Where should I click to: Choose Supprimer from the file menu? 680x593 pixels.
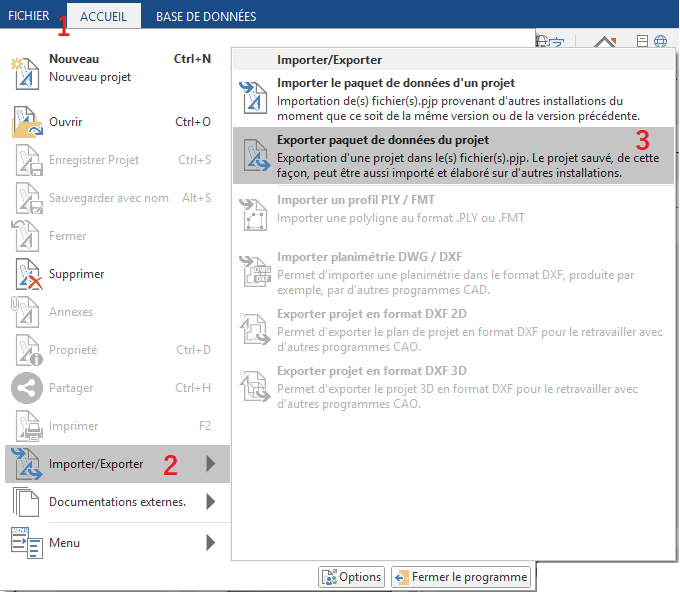[x=117, y=274]
